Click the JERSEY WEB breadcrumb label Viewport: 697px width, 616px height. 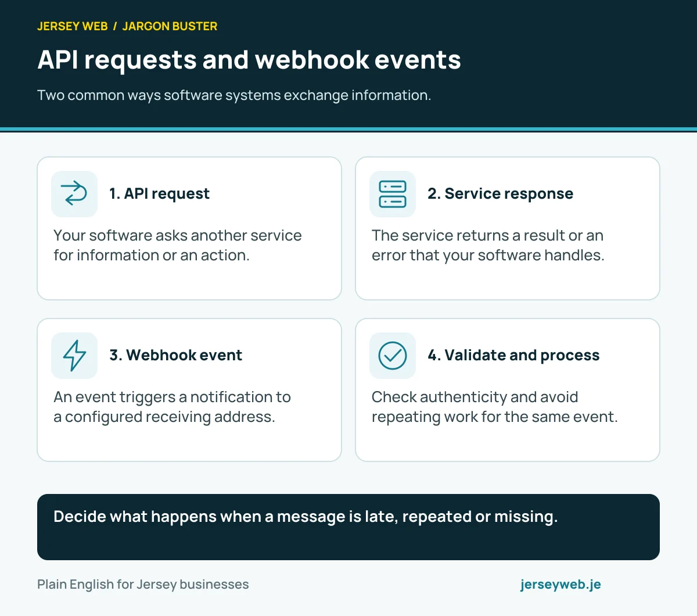pos(73,26)
